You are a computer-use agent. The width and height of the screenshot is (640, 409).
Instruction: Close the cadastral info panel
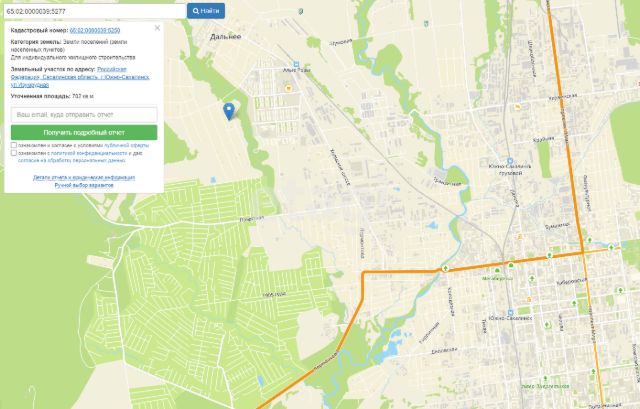157,28
